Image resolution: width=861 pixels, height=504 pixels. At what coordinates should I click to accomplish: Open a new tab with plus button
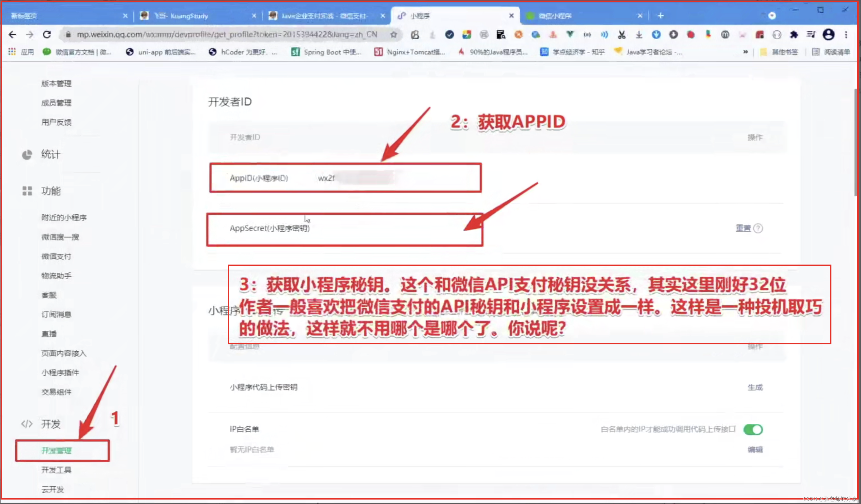(x=660, y=16)
